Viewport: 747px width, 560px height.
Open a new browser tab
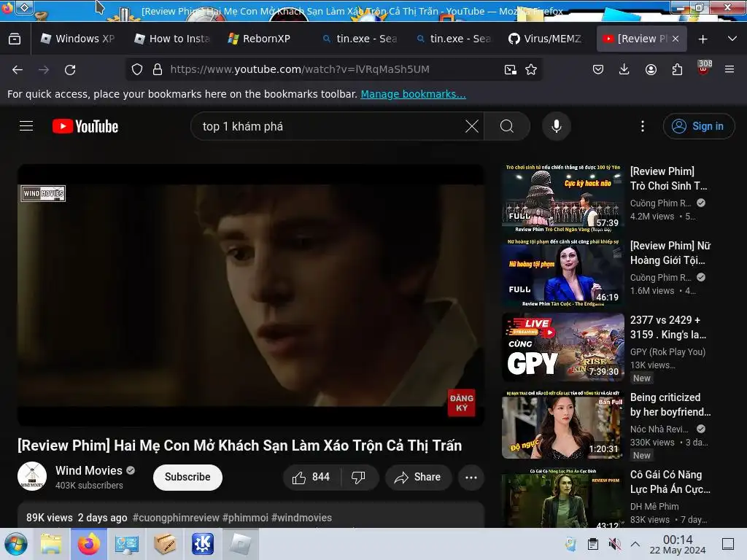703,39
